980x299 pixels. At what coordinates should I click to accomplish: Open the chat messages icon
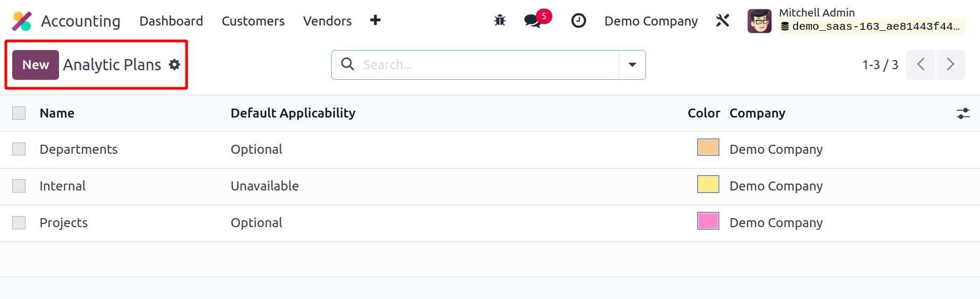(533, 21)
